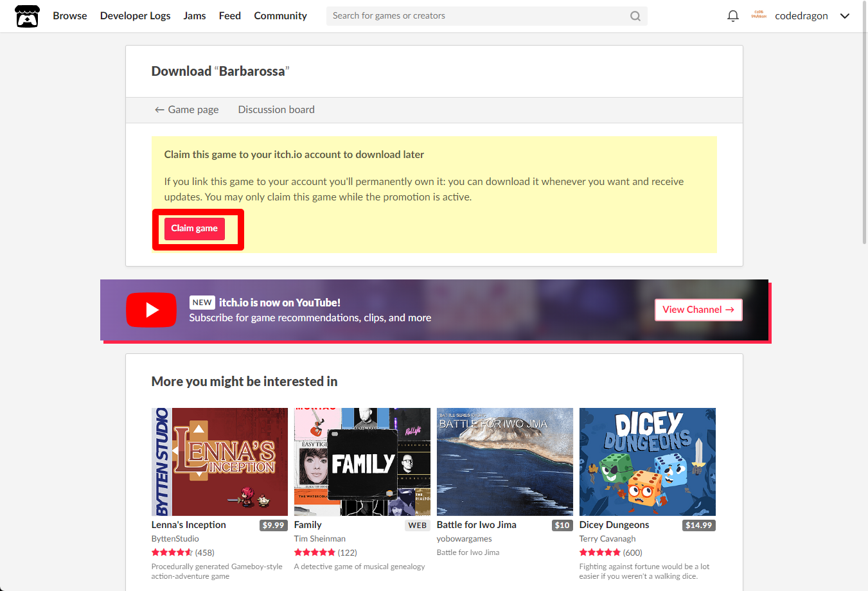
Task: Open the Community section
Action: (280, 15)
